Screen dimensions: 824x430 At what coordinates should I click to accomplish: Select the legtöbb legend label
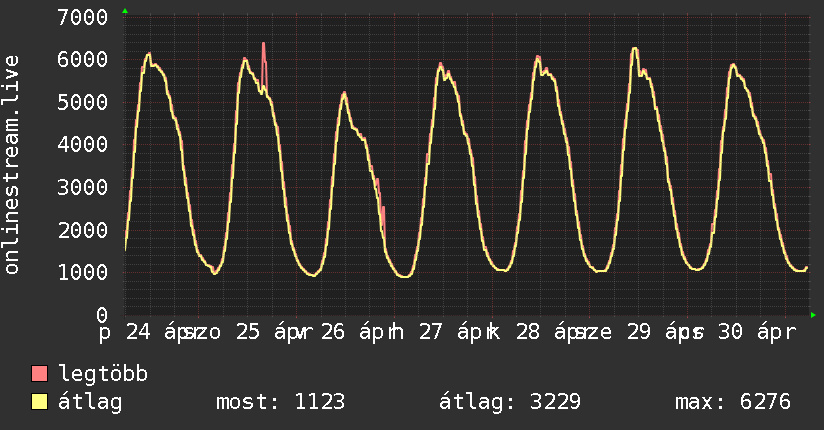pos(103,373)
